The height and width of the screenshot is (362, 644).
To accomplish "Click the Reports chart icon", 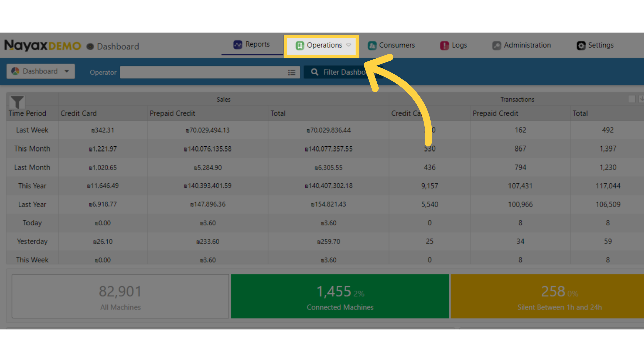I will tap(237, 45).
